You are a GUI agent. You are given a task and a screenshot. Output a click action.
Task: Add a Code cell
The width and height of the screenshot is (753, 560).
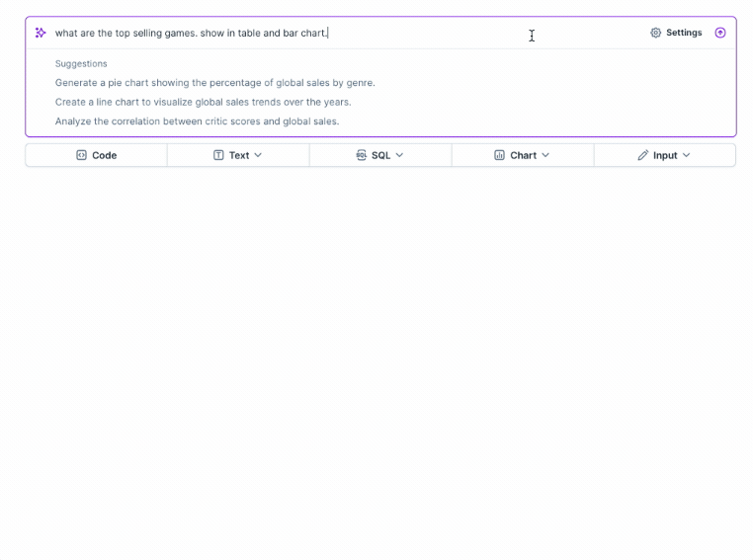point(97,155)
